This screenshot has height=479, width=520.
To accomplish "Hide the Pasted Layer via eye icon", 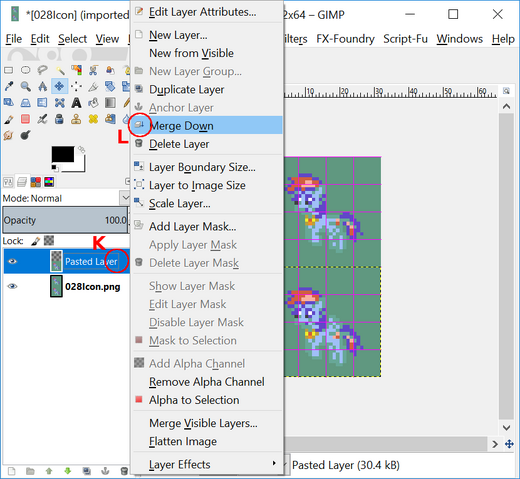I will coord(13,261).
